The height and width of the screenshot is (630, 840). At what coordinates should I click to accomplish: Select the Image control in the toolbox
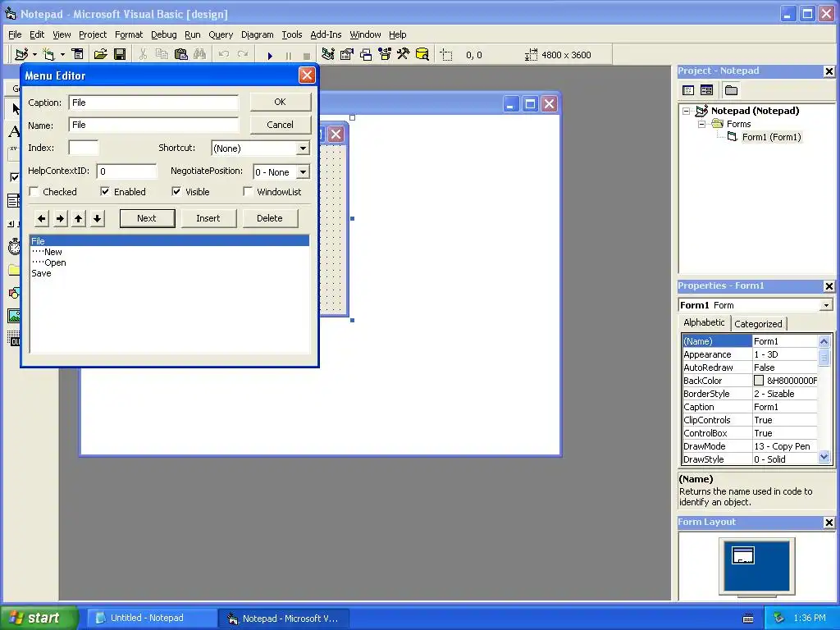click(15, 316)
